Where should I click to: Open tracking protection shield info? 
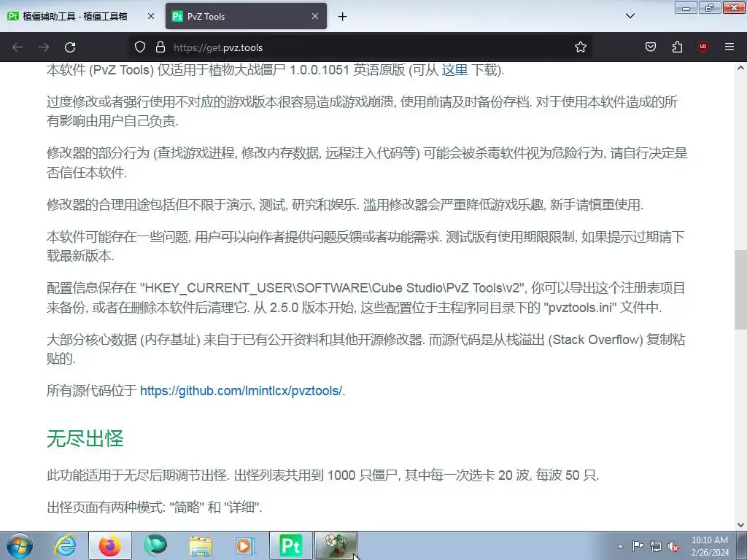click(139, 47)
